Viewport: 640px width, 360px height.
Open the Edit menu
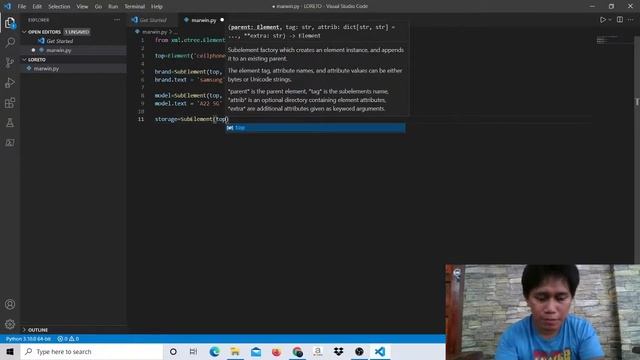pyautogui.click(x=37, y=7)
